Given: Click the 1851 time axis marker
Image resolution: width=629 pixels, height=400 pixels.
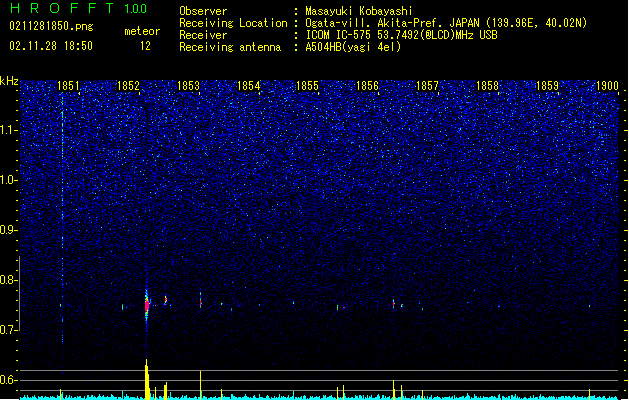Looking at the screenshot, I should 68,86.
